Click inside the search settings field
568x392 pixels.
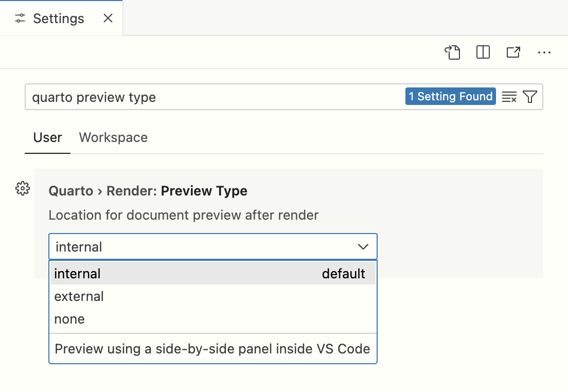click(x=206, y=97)
